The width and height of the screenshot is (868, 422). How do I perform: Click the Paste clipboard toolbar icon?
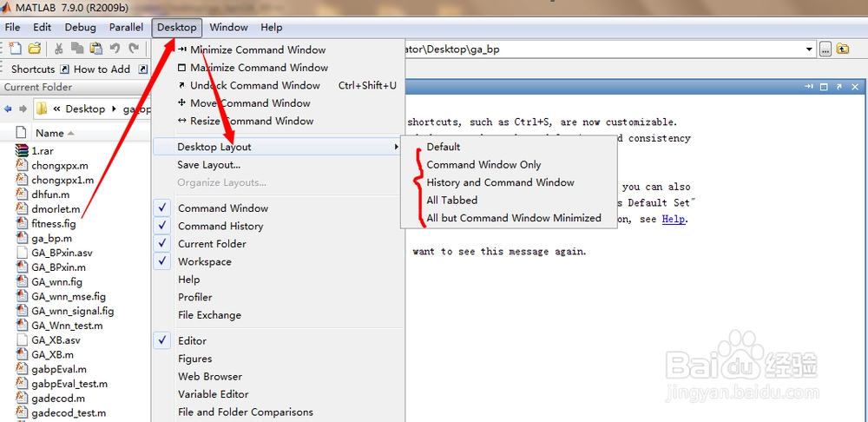(95, 48)
